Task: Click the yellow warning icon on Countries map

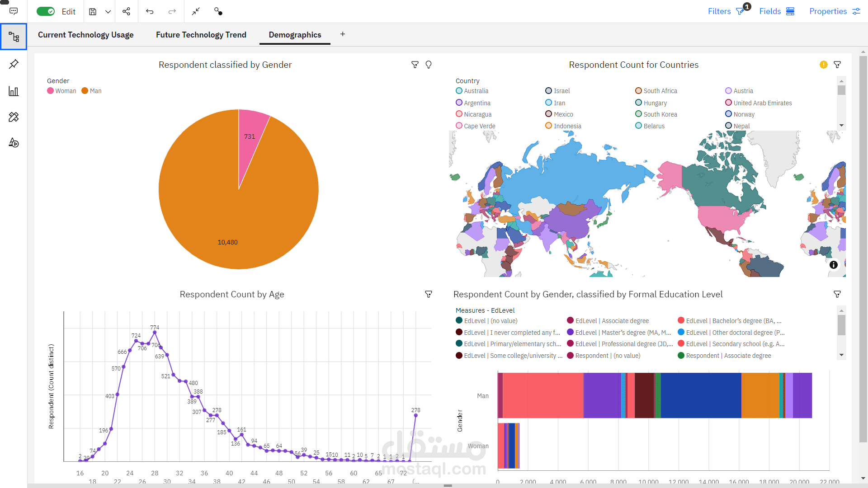Action: pyautogui.click(x=823, y=65)
